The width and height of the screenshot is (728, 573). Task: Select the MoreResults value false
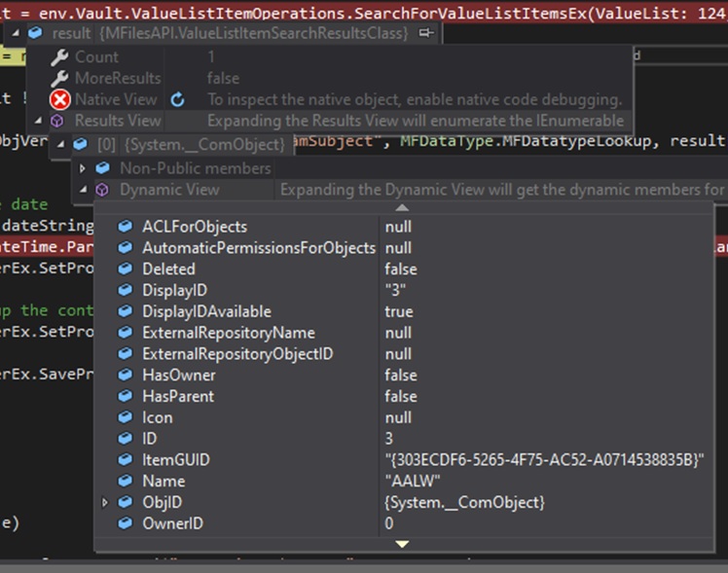point(223,79)
